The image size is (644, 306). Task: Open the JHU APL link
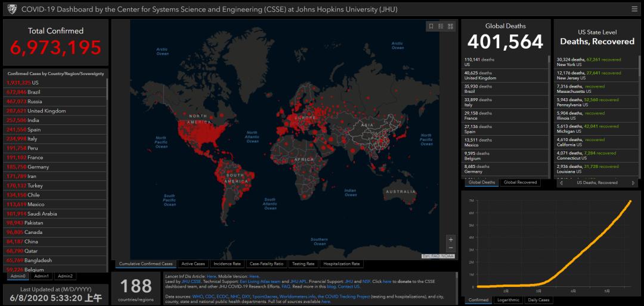[x=298, y=282]
